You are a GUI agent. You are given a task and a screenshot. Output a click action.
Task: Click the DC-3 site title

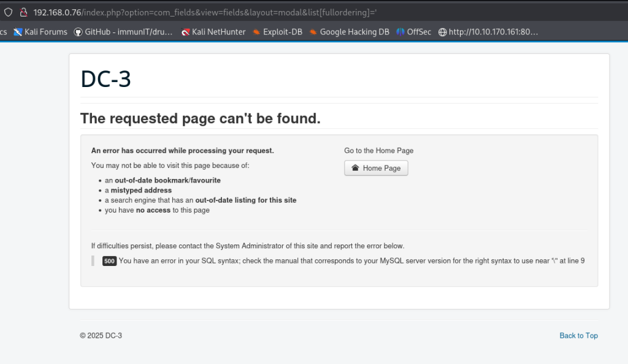coord(105,79)
